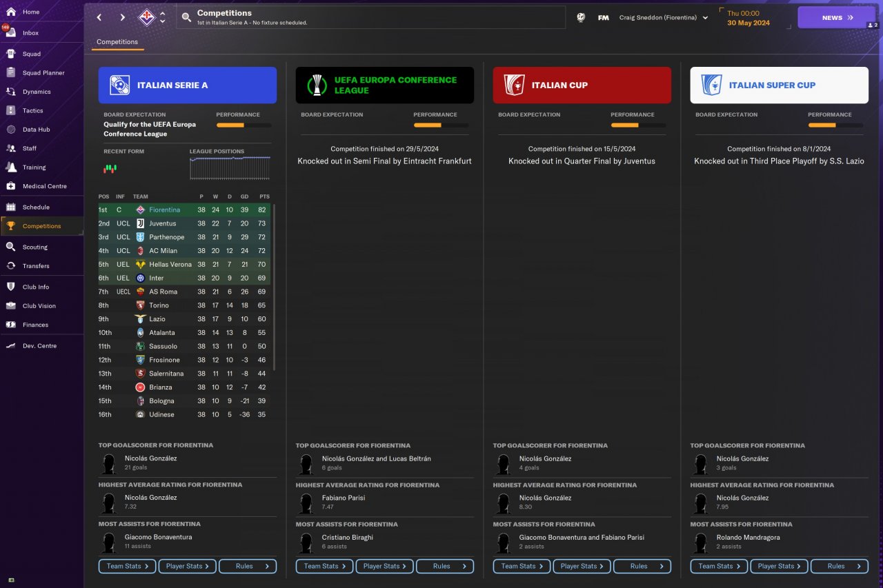Image resolution: width=883 pixels, height=588 pixels.
Task: Click the News continue button
Action: click(x=837, y=17)
